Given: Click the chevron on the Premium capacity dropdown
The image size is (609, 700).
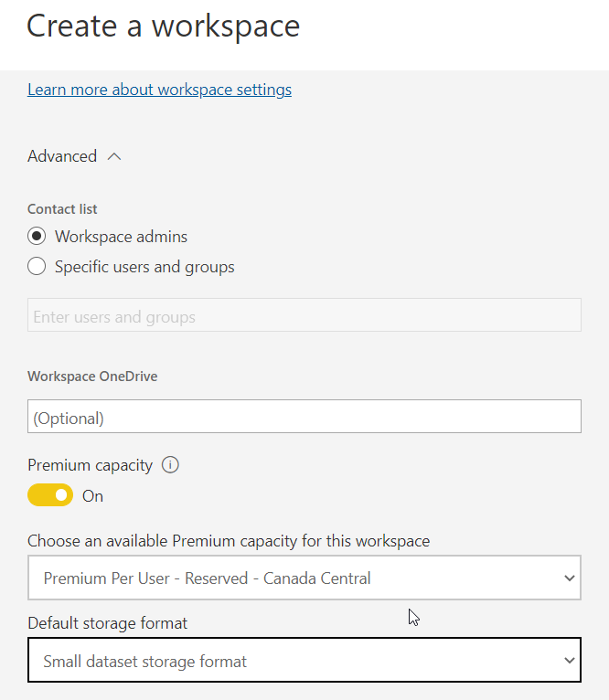Looking at the screenshot, I should tap(570, 578).
